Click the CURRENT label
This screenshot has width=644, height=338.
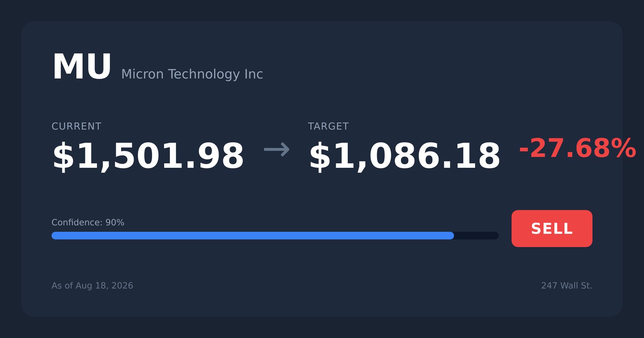[76, 126]
